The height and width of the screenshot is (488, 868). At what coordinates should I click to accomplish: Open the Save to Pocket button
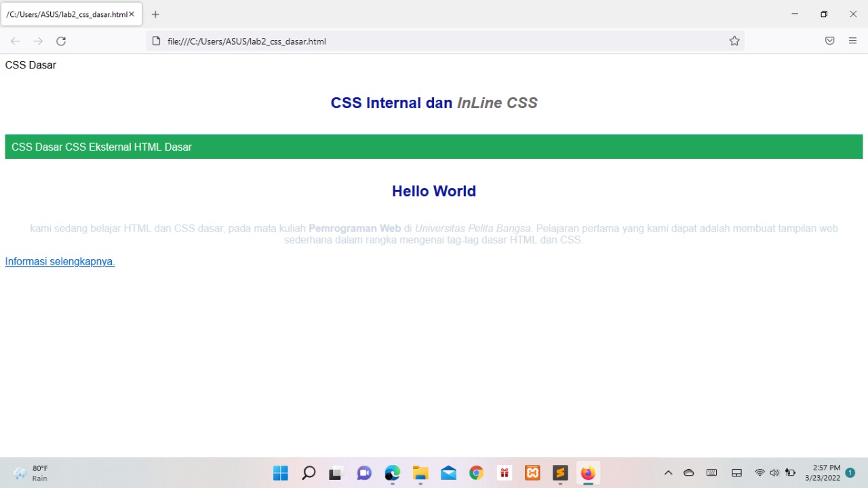pos(829,41)
